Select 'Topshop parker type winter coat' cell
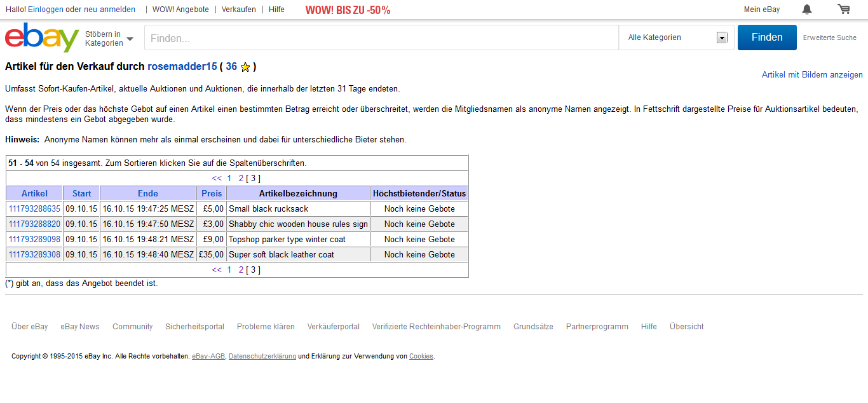This screenshot has height=403, width=868. point(298,239)
